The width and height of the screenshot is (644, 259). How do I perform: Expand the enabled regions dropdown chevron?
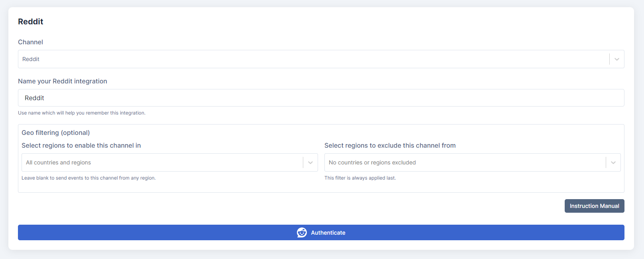310,162
